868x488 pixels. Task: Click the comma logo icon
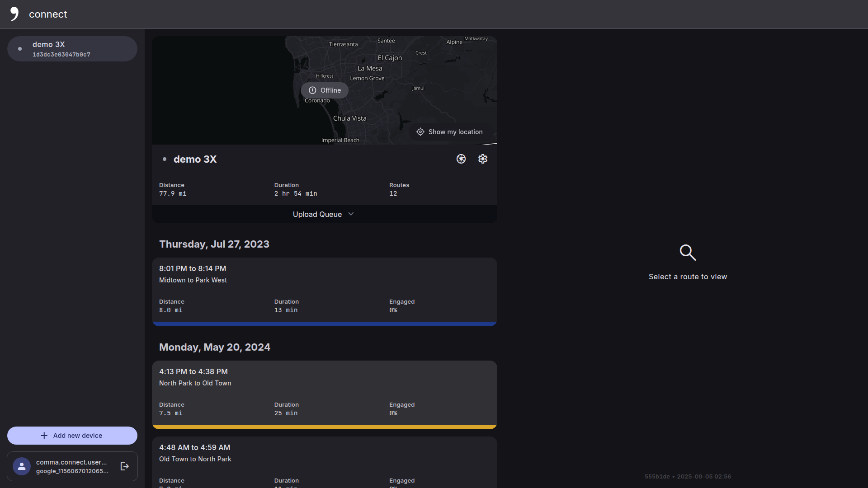click(x=14, y=14)
